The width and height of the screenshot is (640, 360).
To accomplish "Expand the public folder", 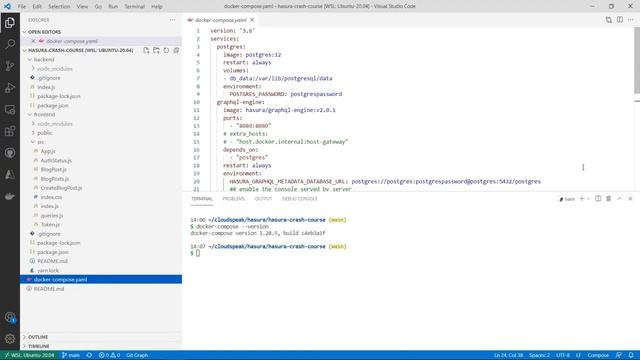I will 33,133.
